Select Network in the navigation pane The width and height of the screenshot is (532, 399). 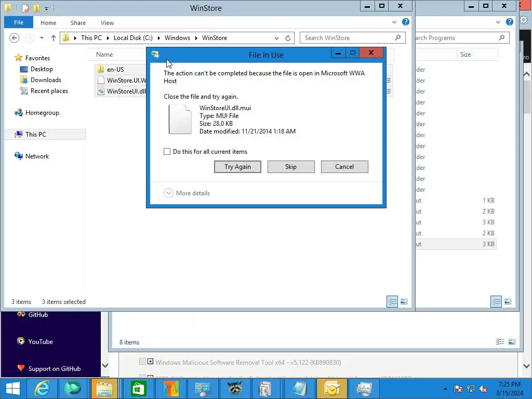37,156
